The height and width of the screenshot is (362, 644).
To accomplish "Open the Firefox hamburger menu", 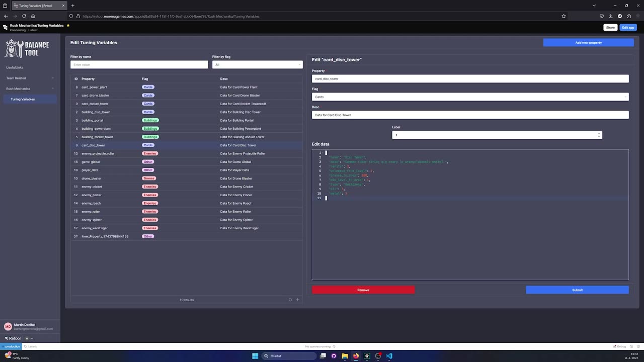I will tap(638, 16).
